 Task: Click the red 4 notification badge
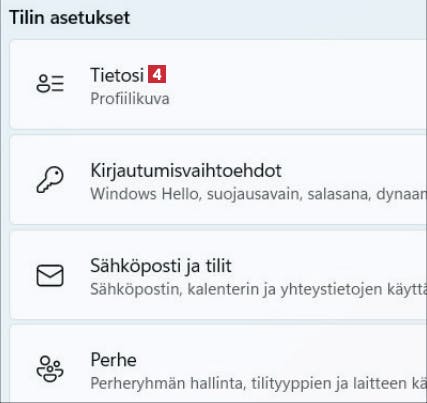click(x=157, y=74)
